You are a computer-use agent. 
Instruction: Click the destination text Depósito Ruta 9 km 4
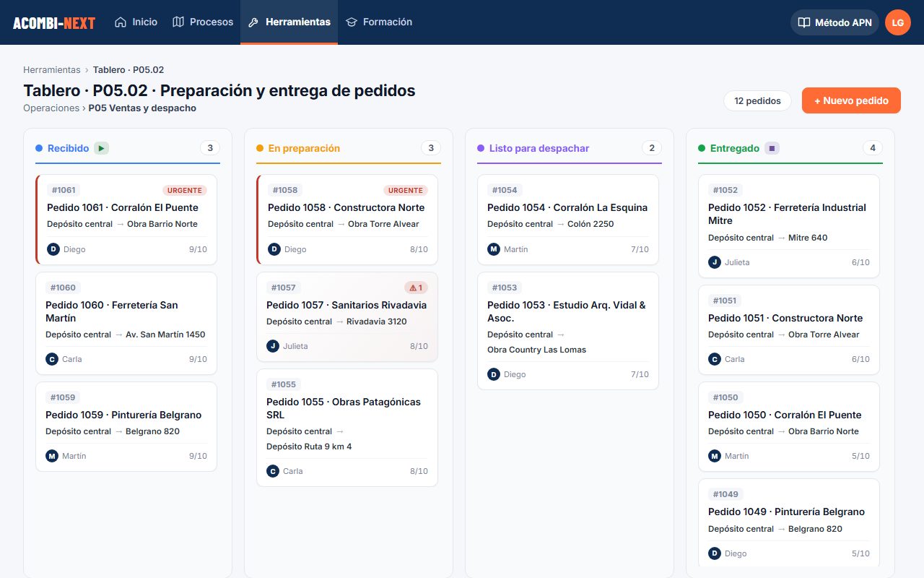(x=309, y=447)
